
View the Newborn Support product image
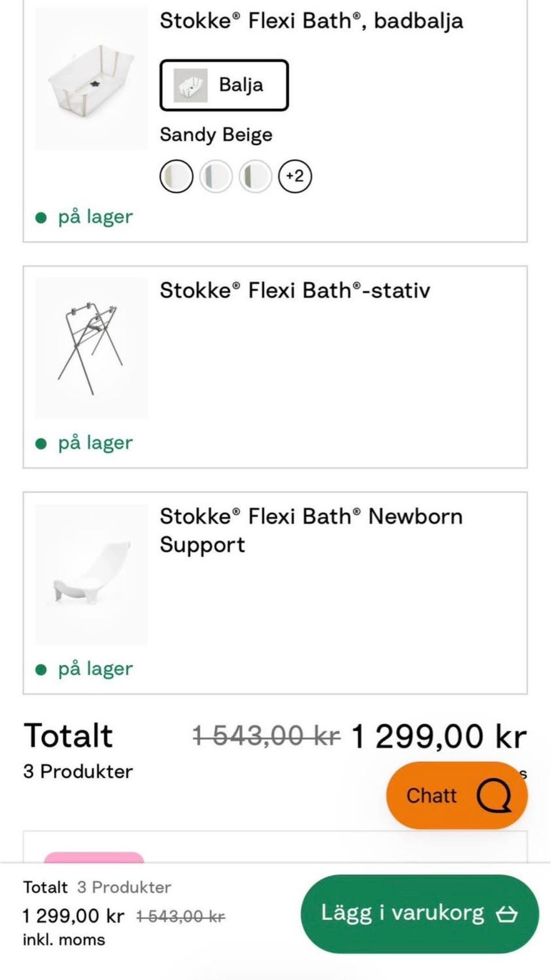coord(91,574)
